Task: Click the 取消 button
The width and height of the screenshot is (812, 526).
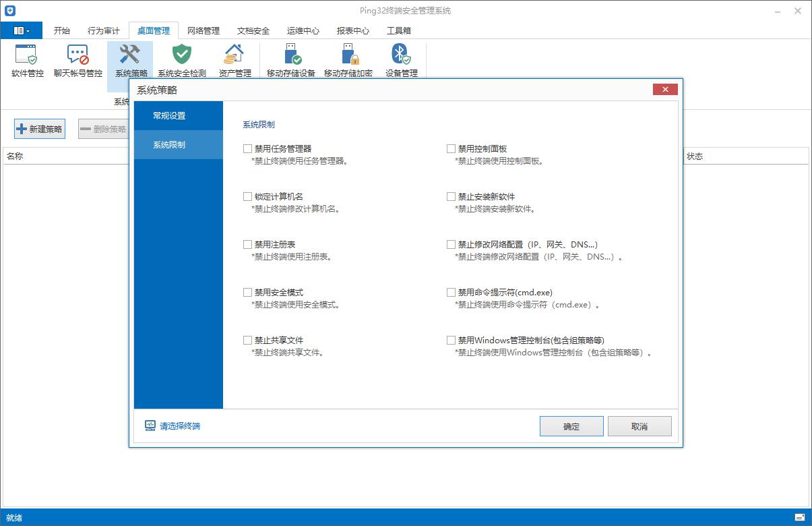Action: (x=639, y=426)
